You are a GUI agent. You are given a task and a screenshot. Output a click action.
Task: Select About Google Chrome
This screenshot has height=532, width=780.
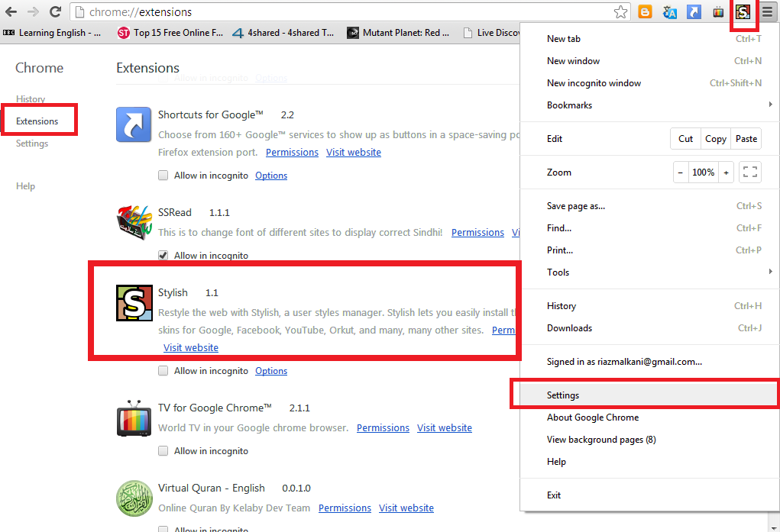pyautogui.click(x=649, y=418)
